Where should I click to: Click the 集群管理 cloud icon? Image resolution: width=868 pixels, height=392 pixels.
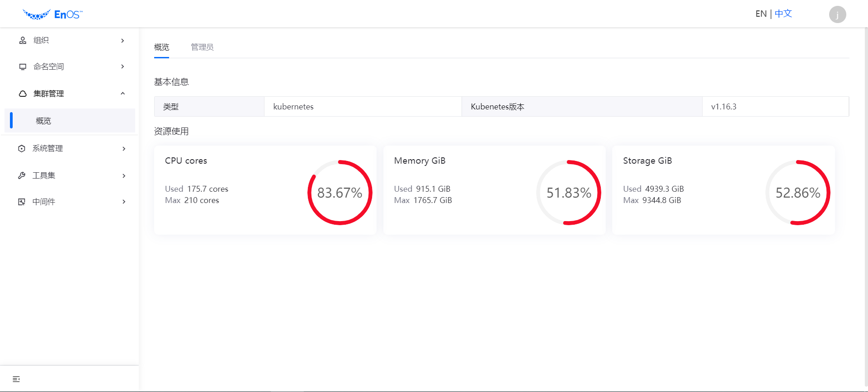[23, 94]
